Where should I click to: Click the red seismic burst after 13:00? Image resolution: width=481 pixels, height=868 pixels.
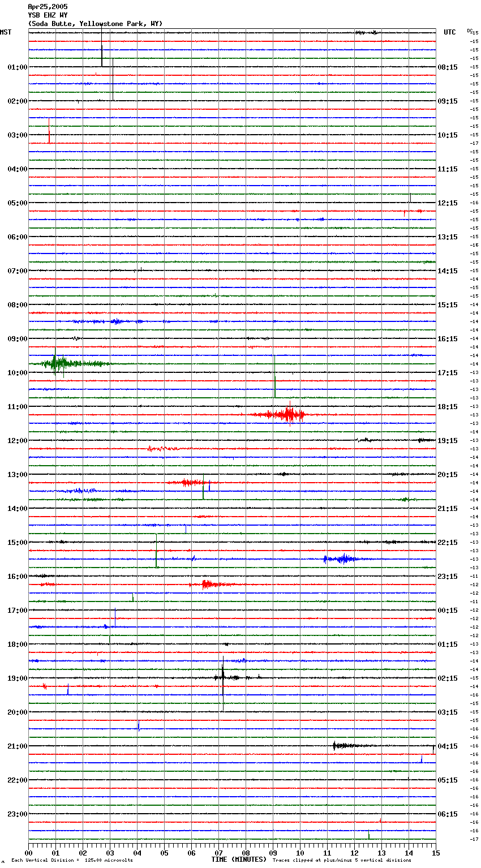190,483
